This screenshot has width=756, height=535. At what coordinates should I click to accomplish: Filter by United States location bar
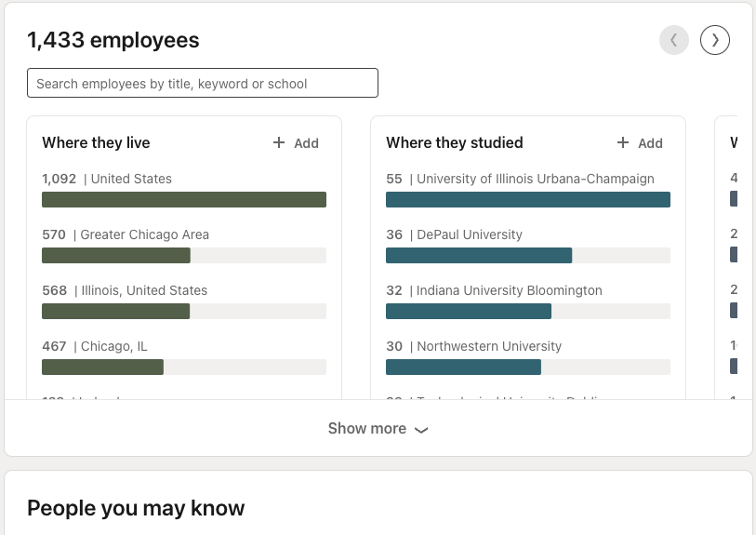[x=184, y=199]
